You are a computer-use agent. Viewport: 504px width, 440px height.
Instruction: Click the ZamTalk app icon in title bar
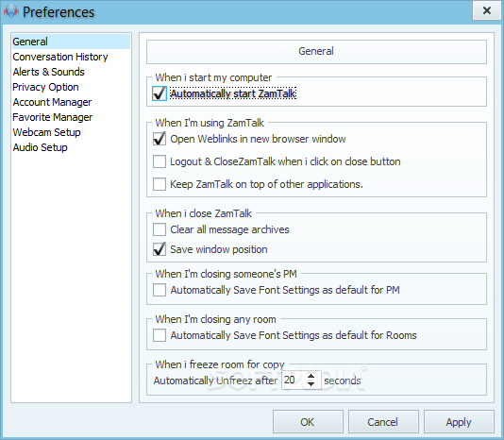pos(11,11)
